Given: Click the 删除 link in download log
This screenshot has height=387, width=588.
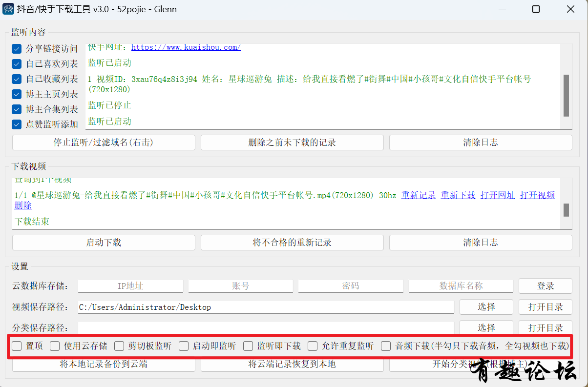Looking at the screenshot, I should point(23,206).
